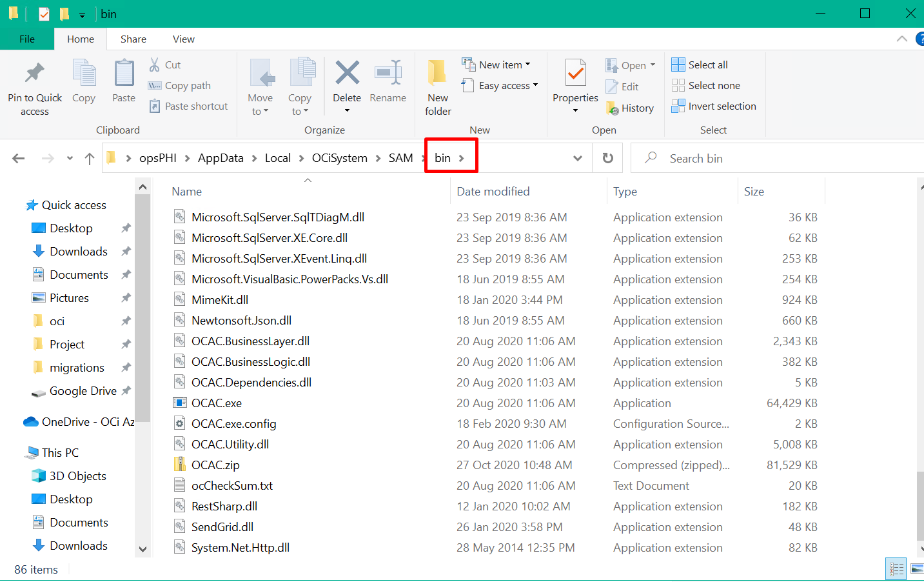The height and width of the screenshot is (582, 924).
Task: Open file History
Action: pos(629,108)
